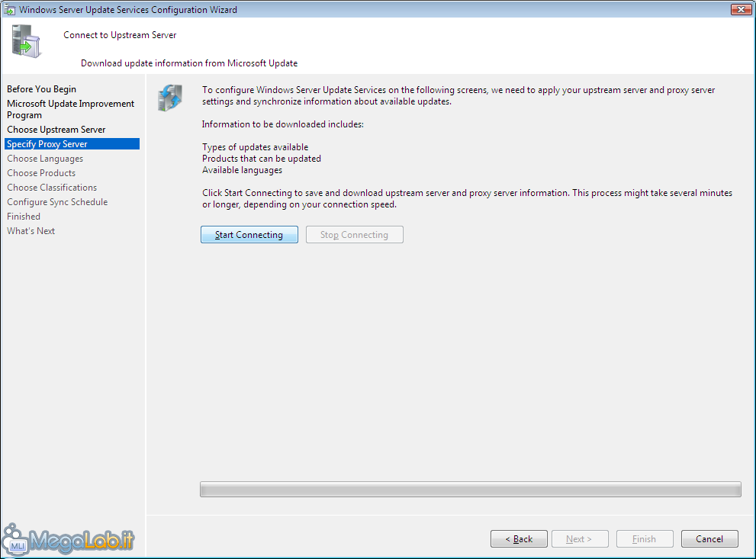The width and height of the screenshot is (756, 559).
Task: Click the window title text in title bar
Action: (127, 10)
